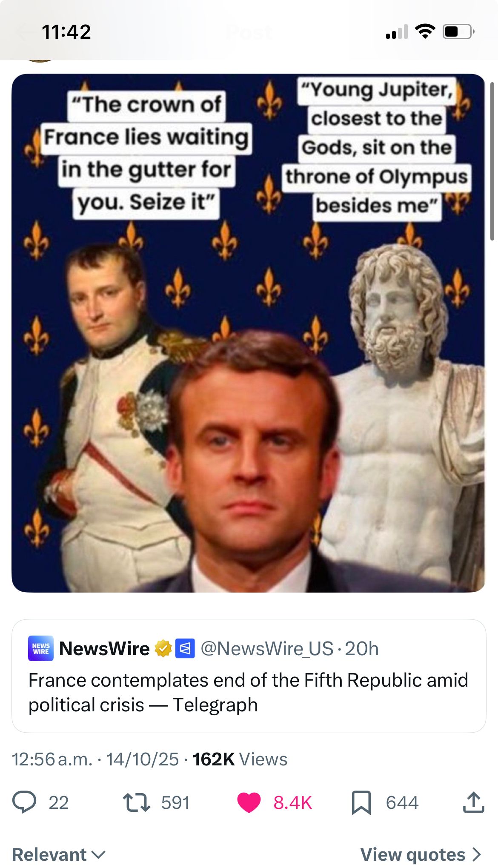This screenshot has width=498, height=868.
Task: Tap the gold verified badge beside NewsWire
Action: (163, 648)
